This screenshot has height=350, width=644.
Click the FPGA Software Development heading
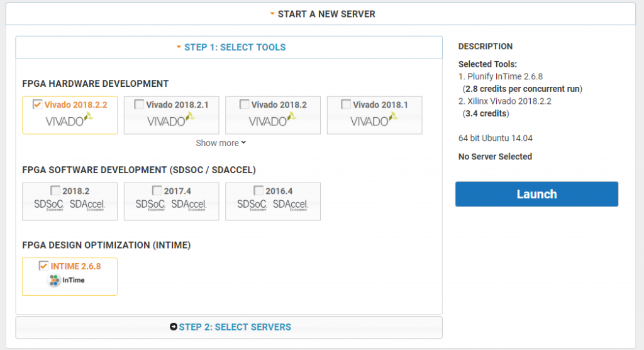(139, 170)
